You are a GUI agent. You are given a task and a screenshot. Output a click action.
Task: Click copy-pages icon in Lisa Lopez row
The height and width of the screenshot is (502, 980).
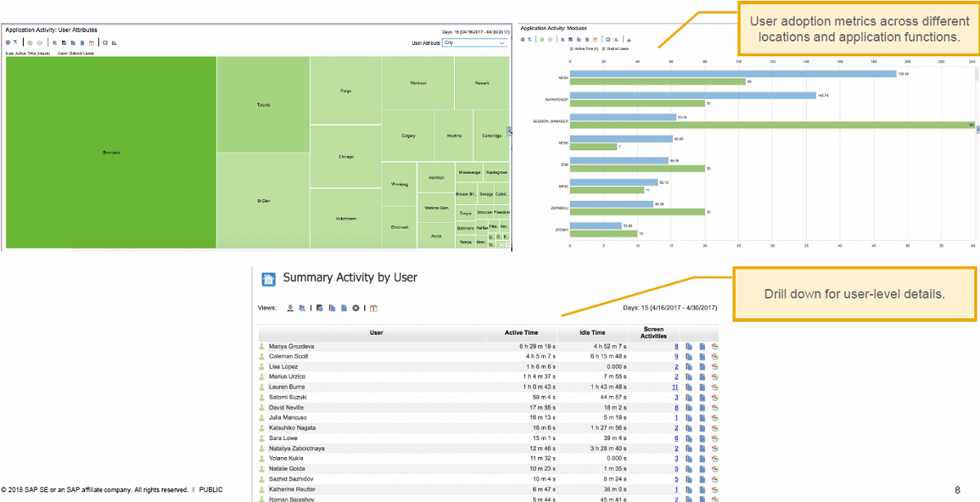pyautogui.click(x=688, y=367)
